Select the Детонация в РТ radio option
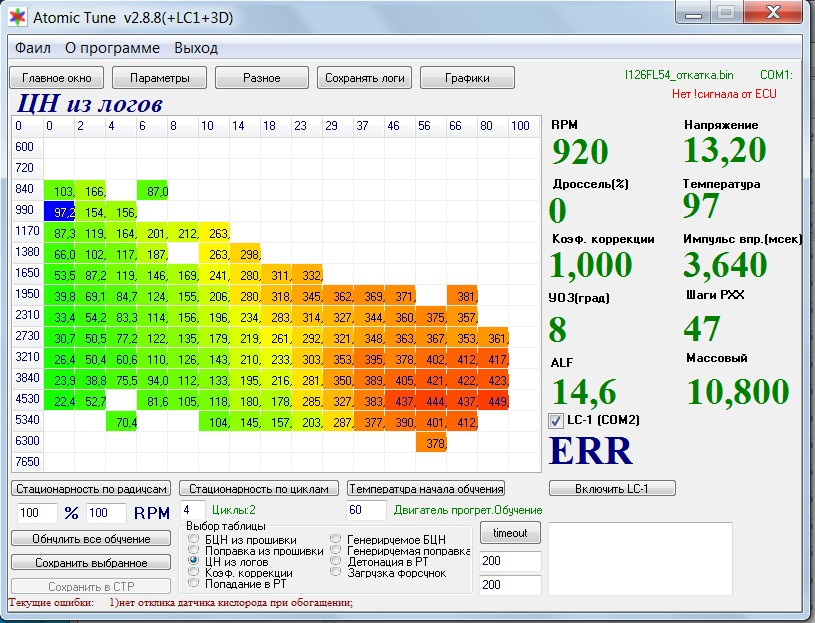This screenshot has height=623, width=815. coord(337,561)
